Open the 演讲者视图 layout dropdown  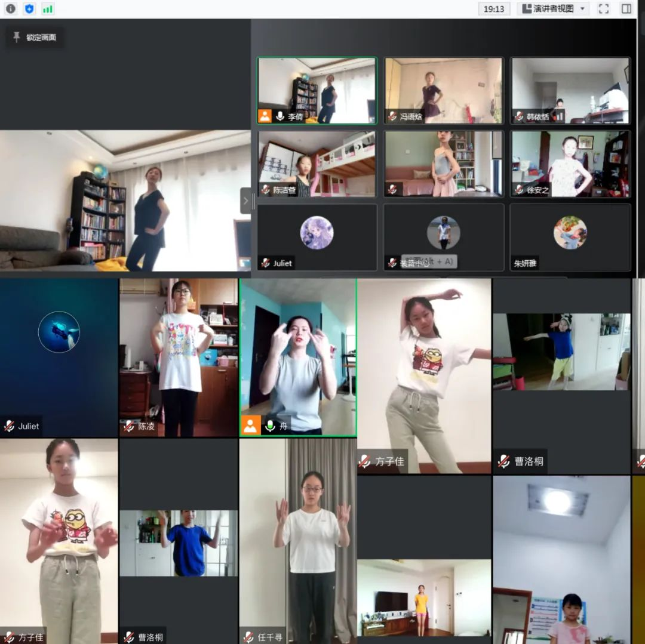coord(553,8)
